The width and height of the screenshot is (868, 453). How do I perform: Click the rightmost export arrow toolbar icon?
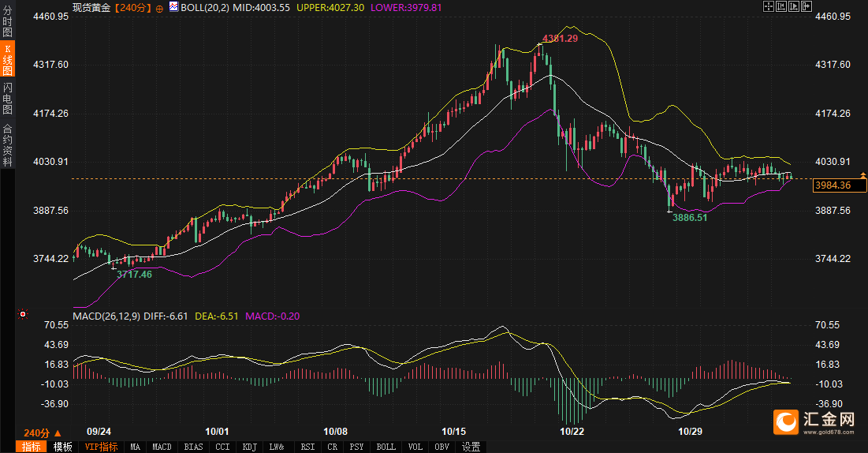tap(807, 6)
